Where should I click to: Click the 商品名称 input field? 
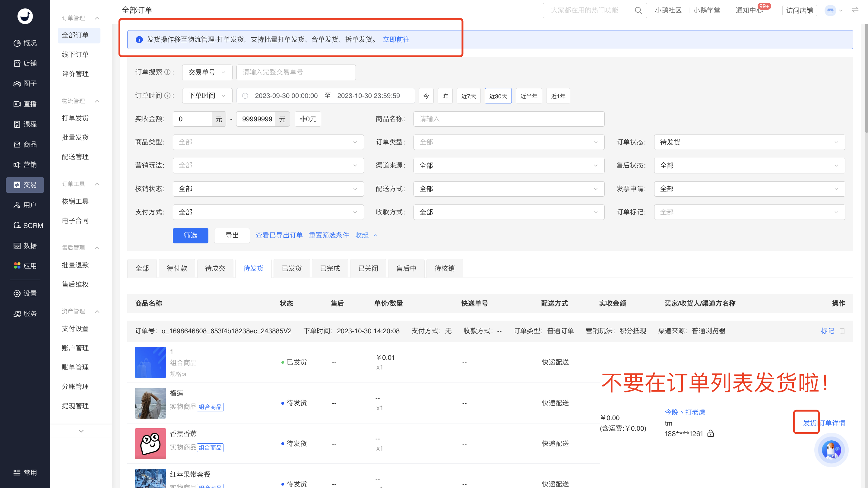click(509, 119)
